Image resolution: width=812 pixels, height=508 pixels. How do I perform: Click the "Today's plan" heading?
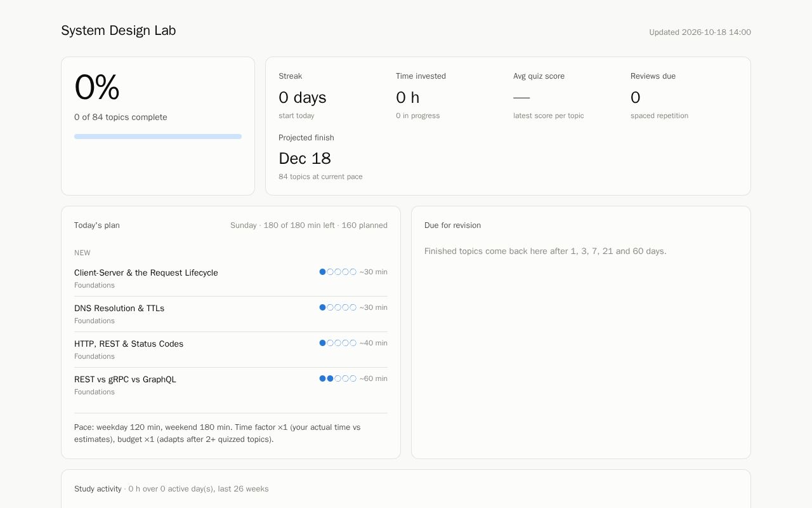tap(97, 225)
